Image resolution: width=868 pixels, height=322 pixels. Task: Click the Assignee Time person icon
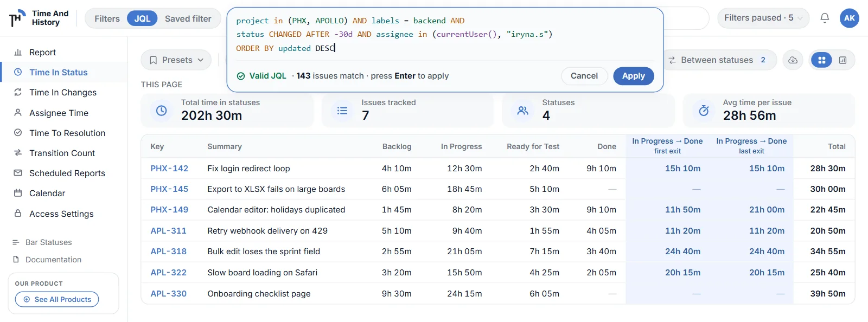click(18, 113)
